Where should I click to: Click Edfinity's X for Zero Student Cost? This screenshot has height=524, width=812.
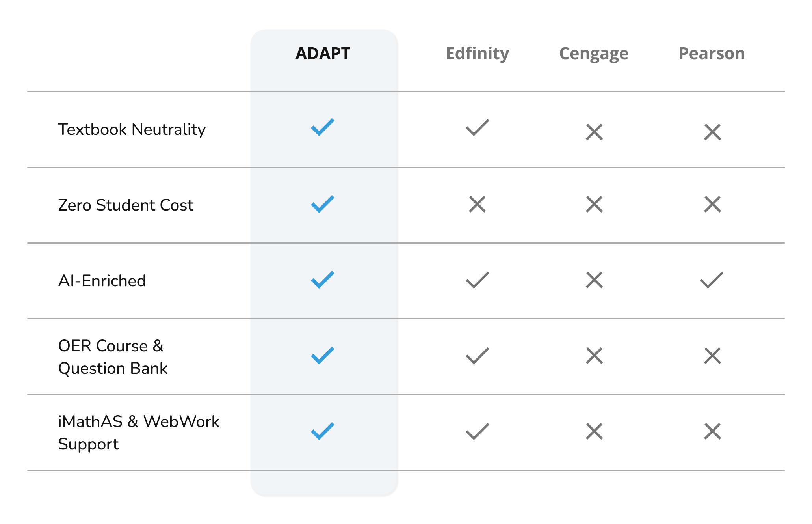coord(477,204)
